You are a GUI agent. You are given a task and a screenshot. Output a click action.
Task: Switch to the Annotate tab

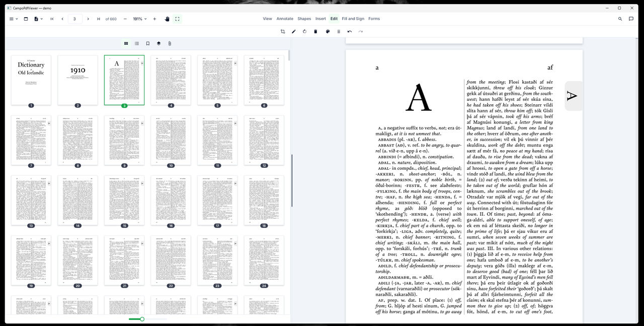pos(285,19)
